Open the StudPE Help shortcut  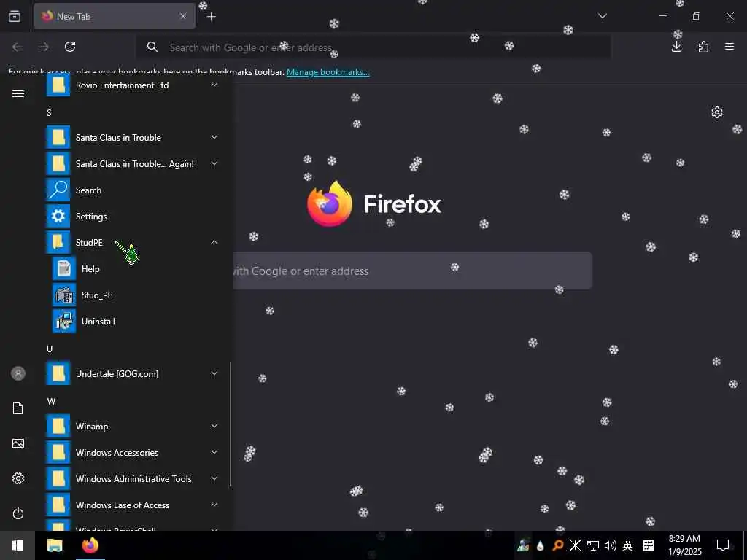click(133, 269)
